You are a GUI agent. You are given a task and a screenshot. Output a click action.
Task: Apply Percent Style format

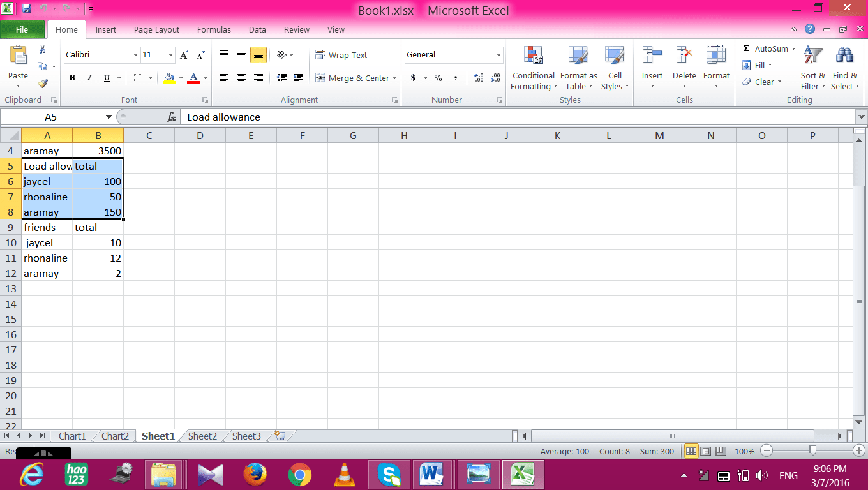[x=438, y=78]
